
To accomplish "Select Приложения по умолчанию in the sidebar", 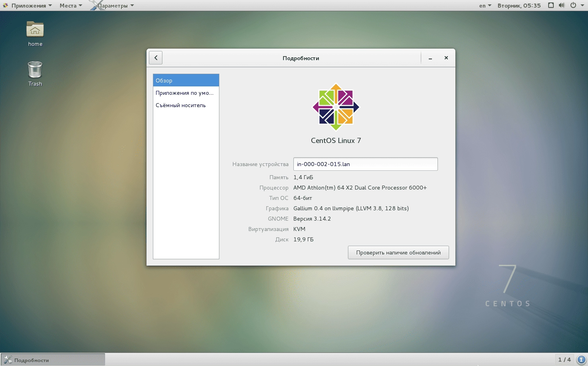I will (x=186, y=93).
